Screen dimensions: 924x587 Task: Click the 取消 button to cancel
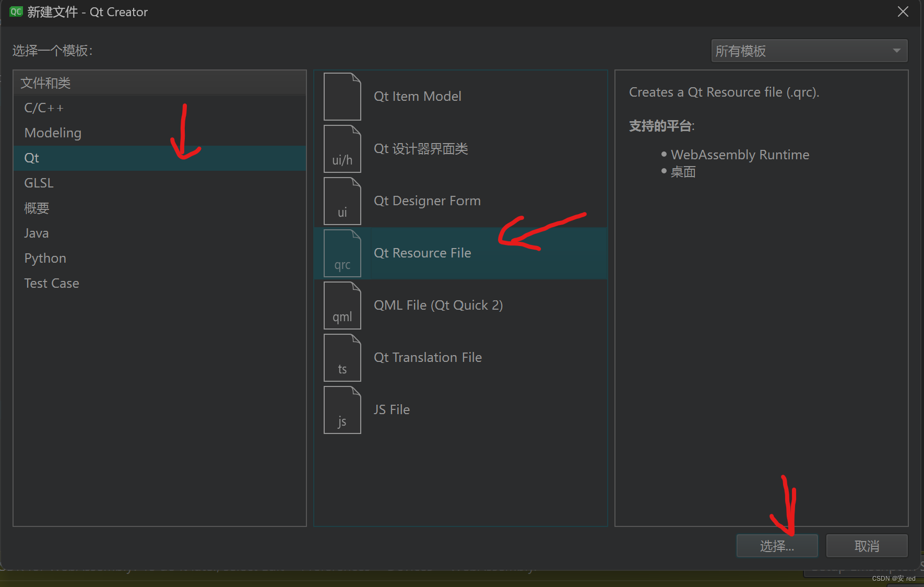(x=867, y=545)
